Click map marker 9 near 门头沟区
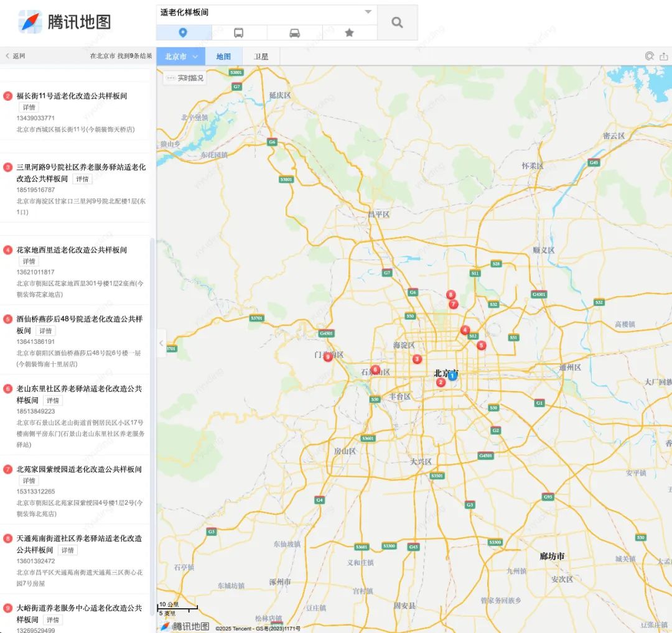 click(328, 357)
